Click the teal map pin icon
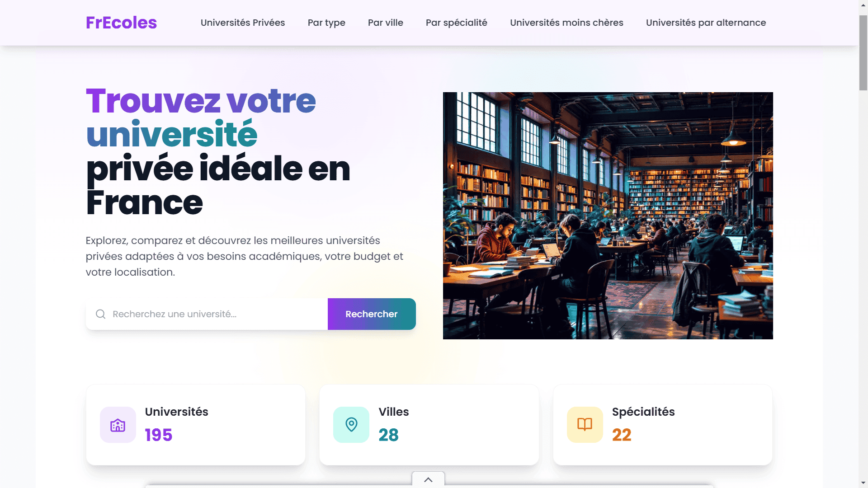This screenshot has width=868, height=488. tap(351, 425)
